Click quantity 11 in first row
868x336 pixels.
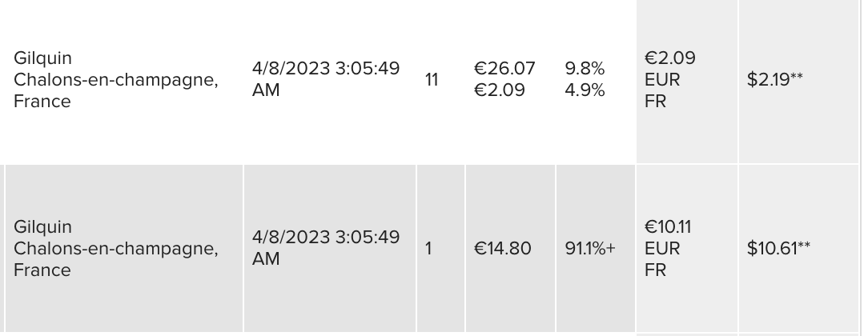pyautogui.click(x=432, y=79)
